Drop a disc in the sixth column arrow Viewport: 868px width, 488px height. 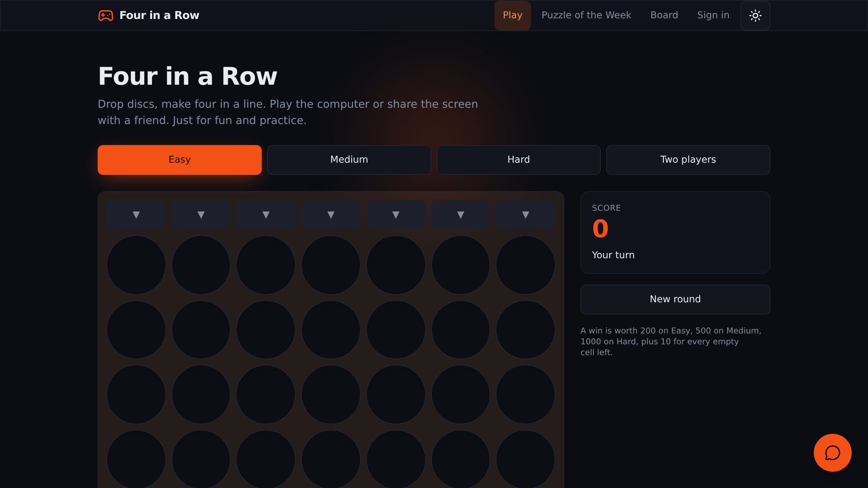[x=460, y=215]
